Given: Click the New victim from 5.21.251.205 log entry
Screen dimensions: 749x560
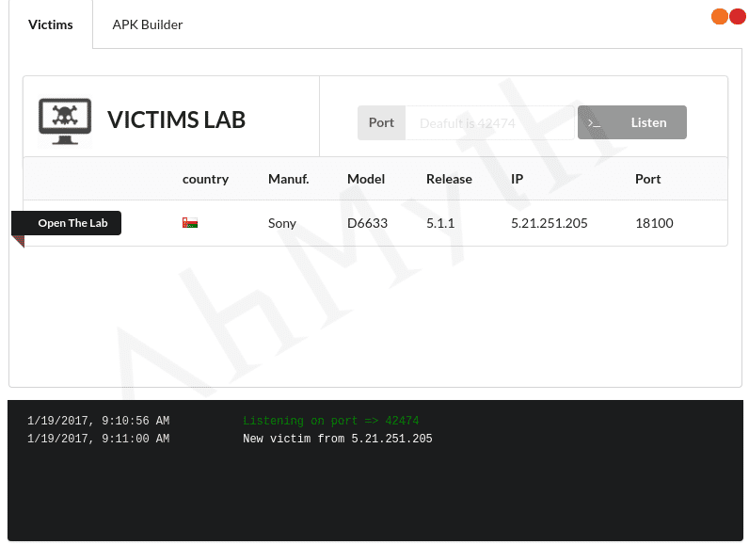Looking at the screenshot, I should (337, 439).
